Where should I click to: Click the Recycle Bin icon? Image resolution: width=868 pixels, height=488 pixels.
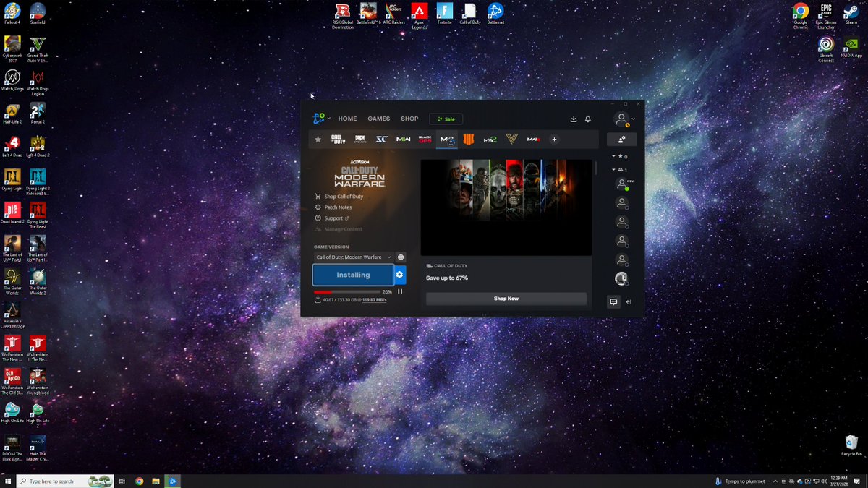pos(851,445)
